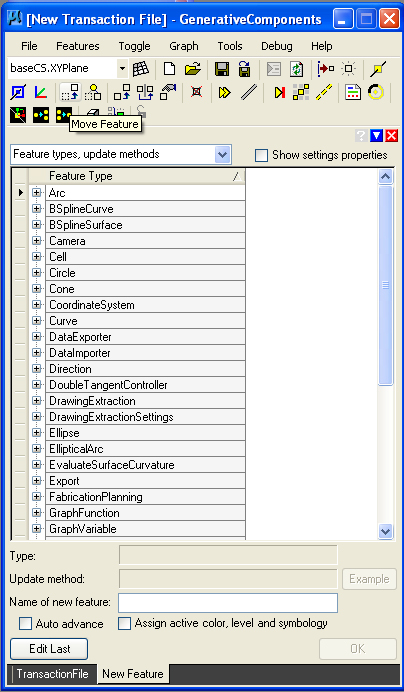Image resolution: width=404 pixels, height=692 pixels.
Task: Expand the Camera feature type
Action: pyautogui.click(x=37, y=241)
